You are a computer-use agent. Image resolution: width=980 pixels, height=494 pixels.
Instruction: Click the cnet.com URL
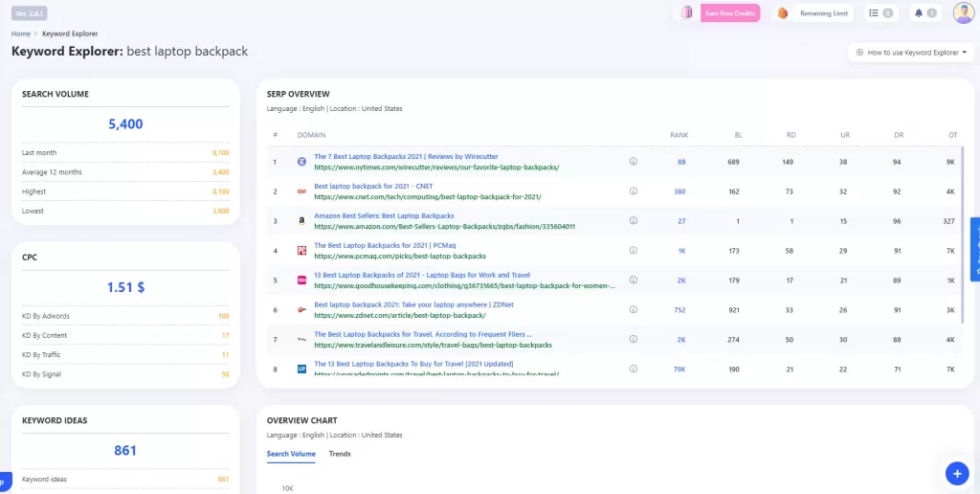pyautogui.click(x=428, y=196)
